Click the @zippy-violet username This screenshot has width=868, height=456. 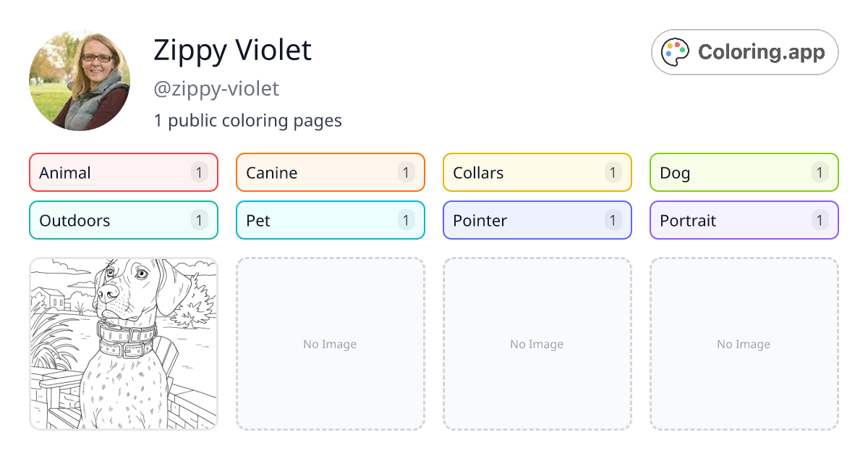216,88
